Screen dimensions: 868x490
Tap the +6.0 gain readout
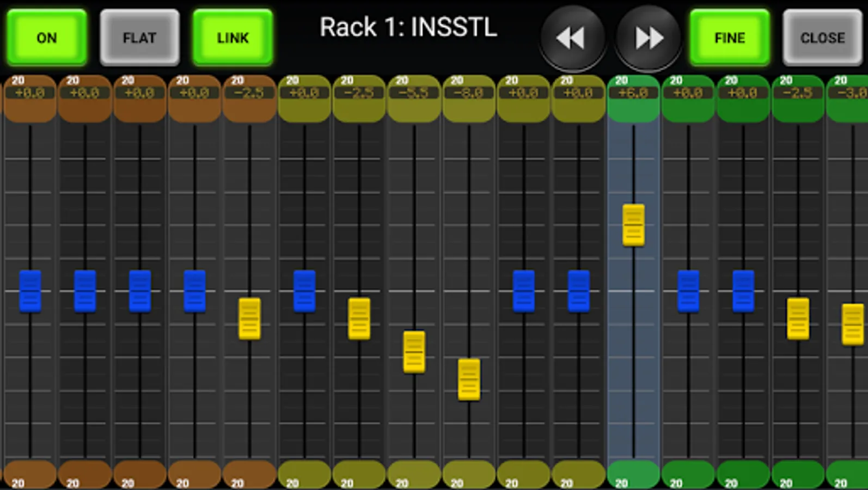pos(633,93)
